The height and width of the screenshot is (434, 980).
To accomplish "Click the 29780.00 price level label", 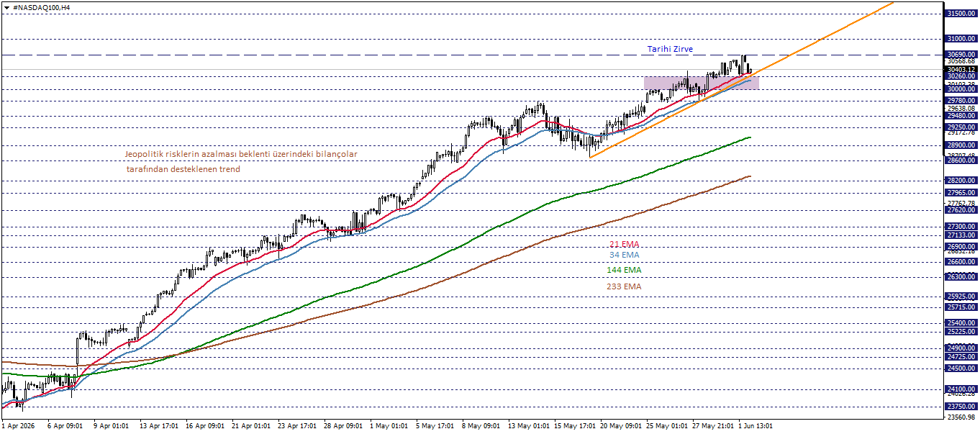I will 961,101.
